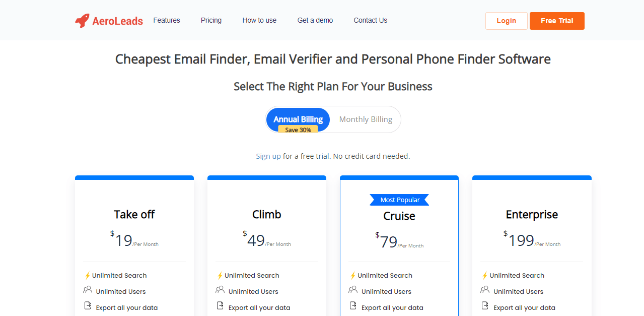
Task: Click Get a demo in the navbar
Action: coord(315,20)
